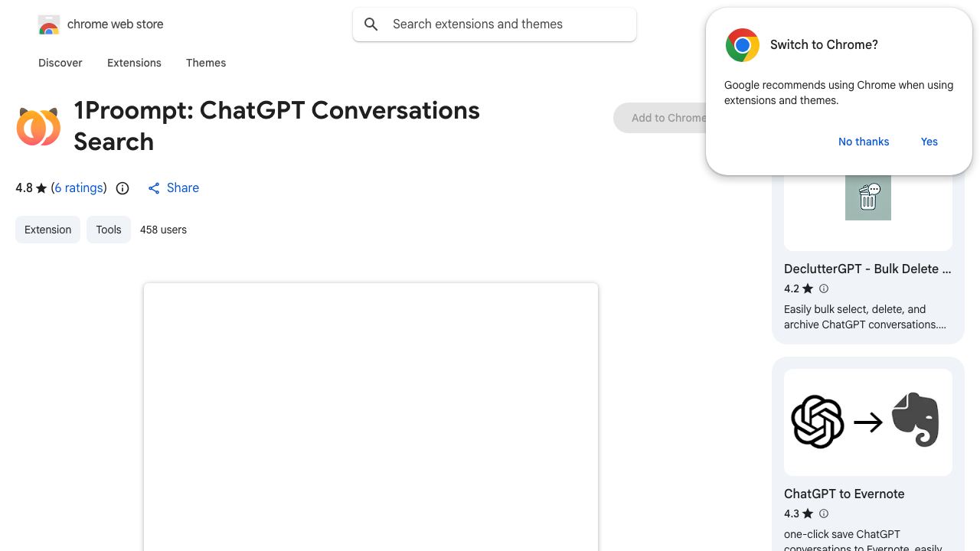This screenshot has width=980, height=551.
Task: Click the Google recommends using Chrome message
Action: point(839,93)
